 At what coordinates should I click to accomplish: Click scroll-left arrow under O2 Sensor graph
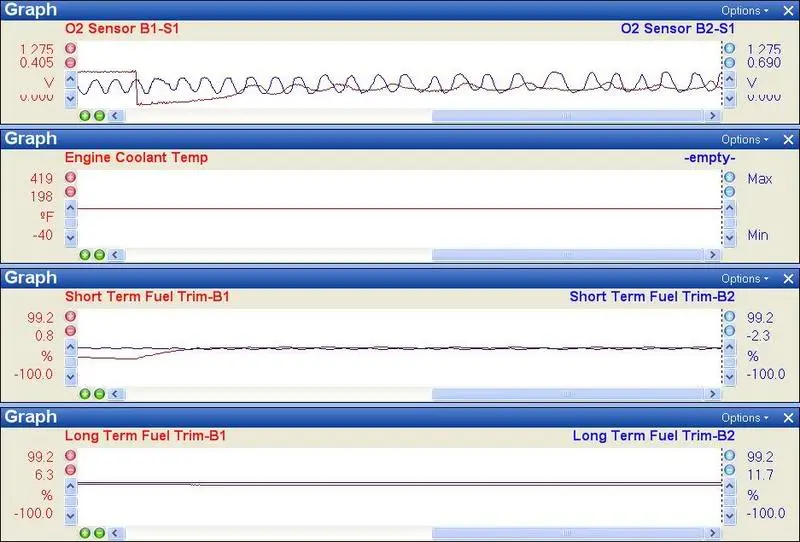(x=116, y=116)
